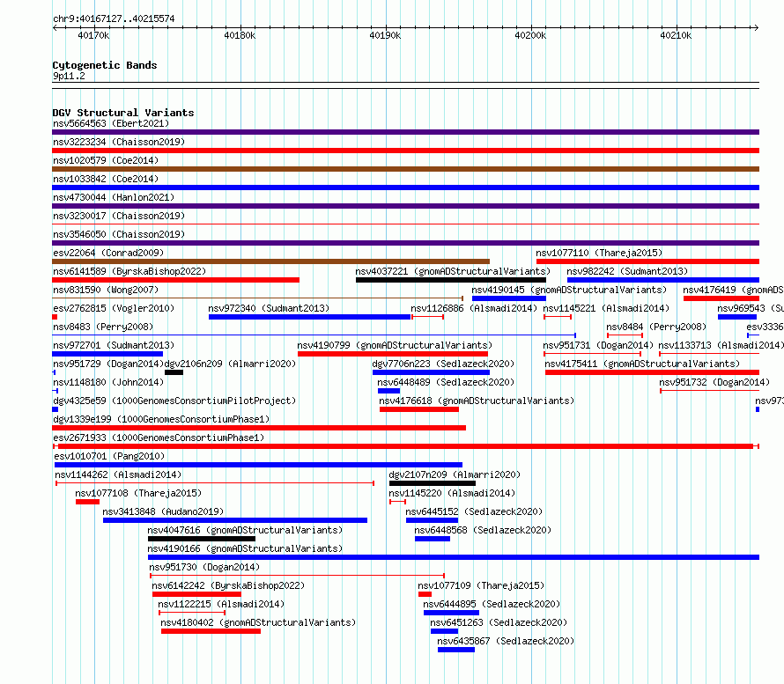Image resolution: width=784 pixels, height=684 pixels.
Task: Click the DGV Structural Variants track title
Action: point(123,113)
